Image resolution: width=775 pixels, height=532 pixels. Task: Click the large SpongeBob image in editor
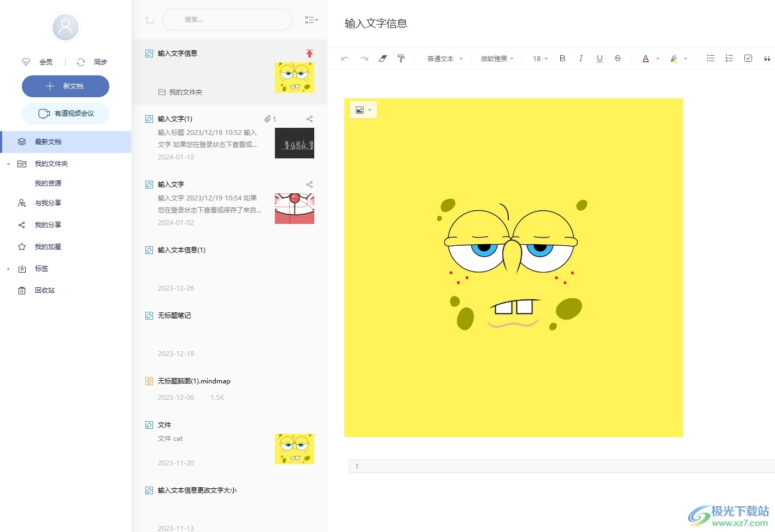coord(514,268)
